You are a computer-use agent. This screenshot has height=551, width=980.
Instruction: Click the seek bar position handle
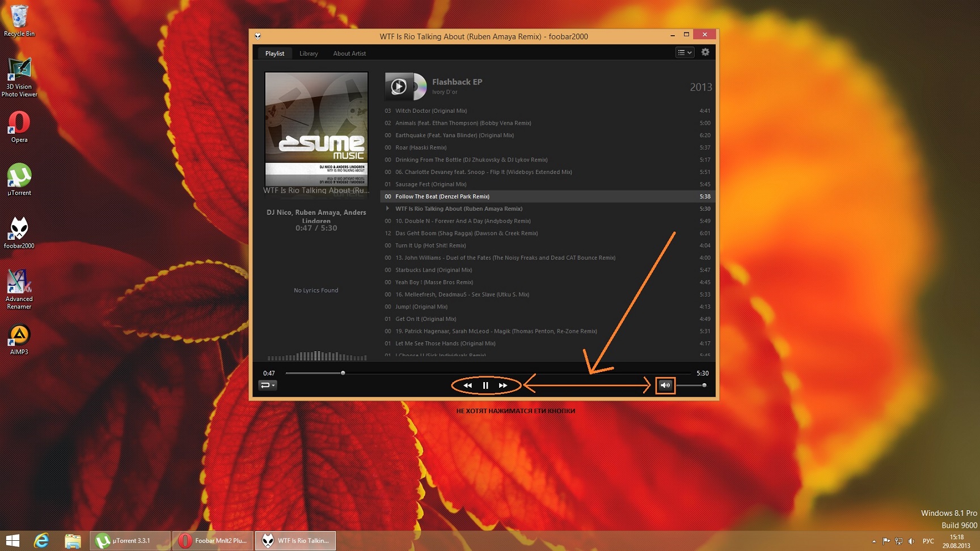343,373
